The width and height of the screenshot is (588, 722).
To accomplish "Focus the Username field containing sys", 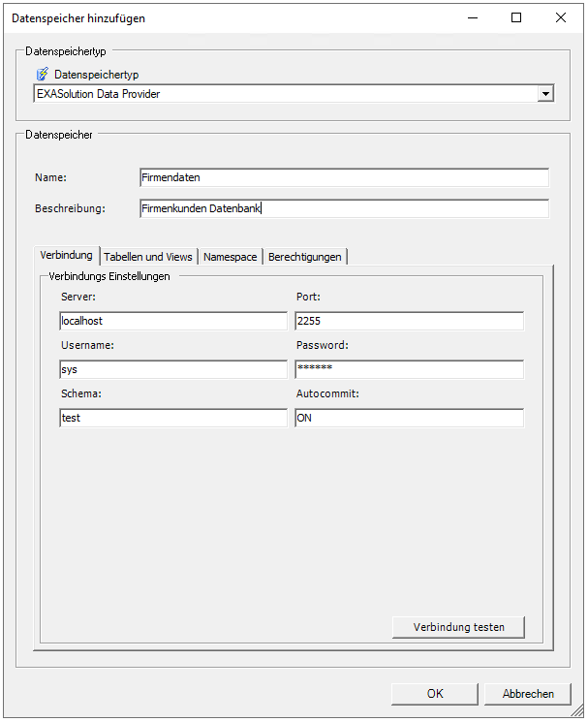I will point(173,369).
